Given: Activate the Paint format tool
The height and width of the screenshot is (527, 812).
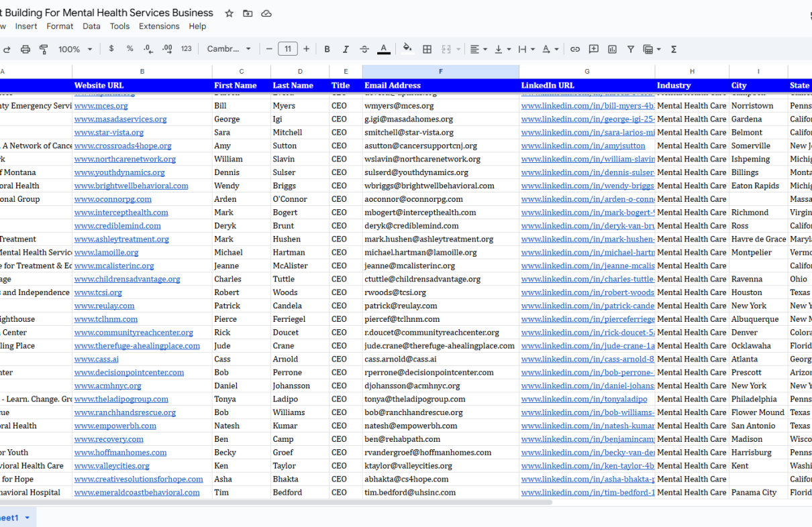Looking at the screenshot, I should point(44,49).
